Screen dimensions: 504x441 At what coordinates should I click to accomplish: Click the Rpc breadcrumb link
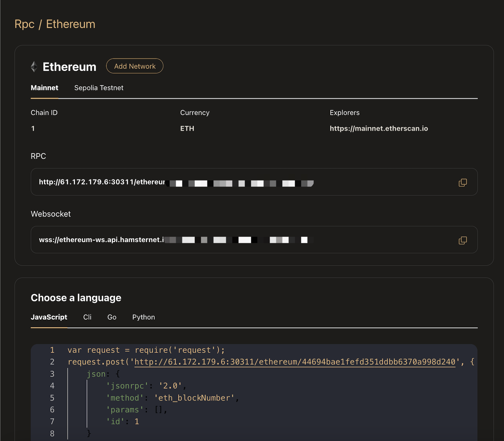pyautogui.click(x=25, y=24)
